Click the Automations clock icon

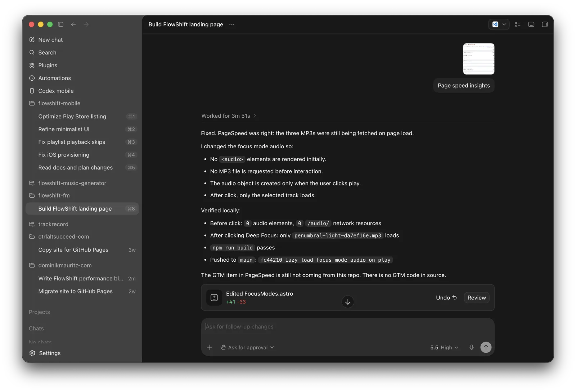point(32,78)
